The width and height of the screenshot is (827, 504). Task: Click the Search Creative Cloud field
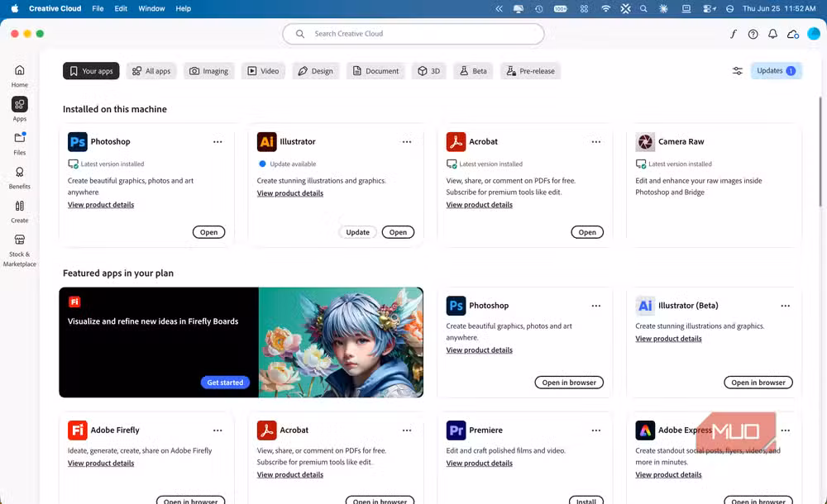coord(413,34)
